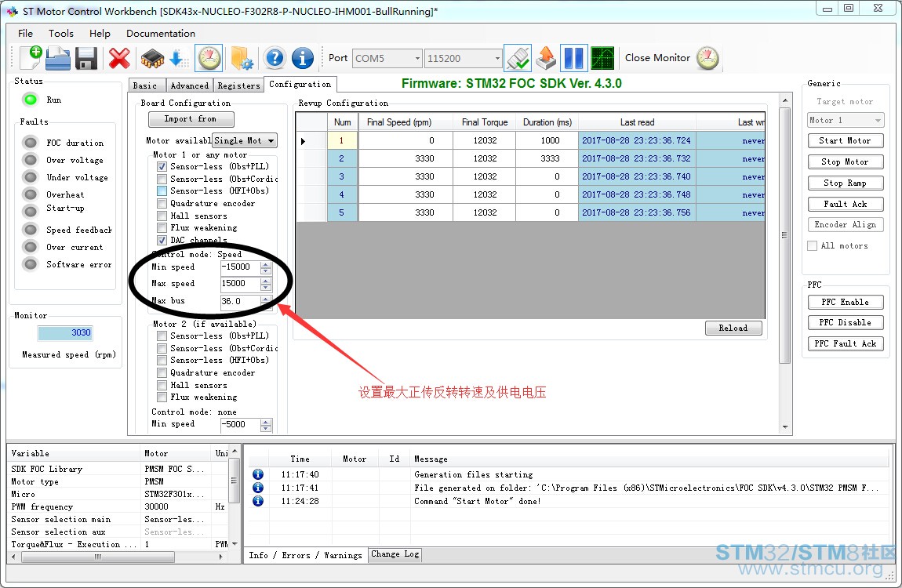The image size is (902, 588).
Task: Open the Documentation menu
Action: (161, 34)
